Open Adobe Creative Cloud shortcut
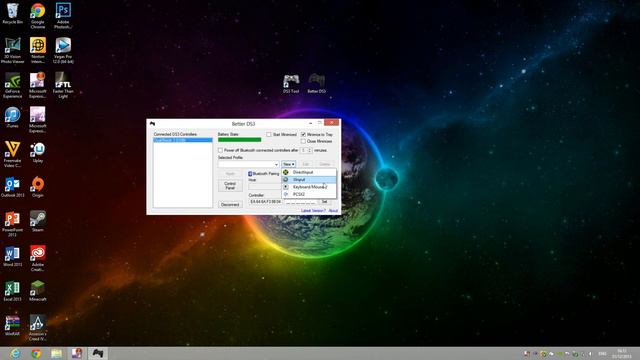This screenshot has height=360, width=640. coord(38,258)
